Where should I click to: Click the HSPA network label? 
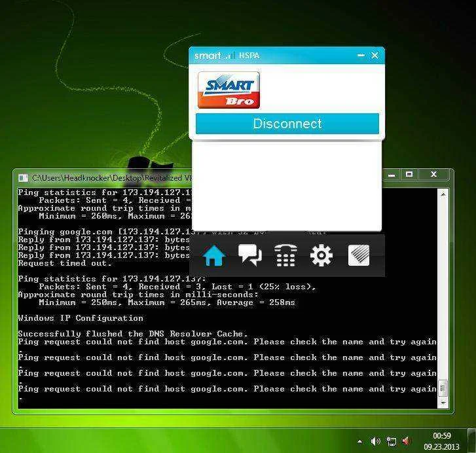(x=249, y=56)
